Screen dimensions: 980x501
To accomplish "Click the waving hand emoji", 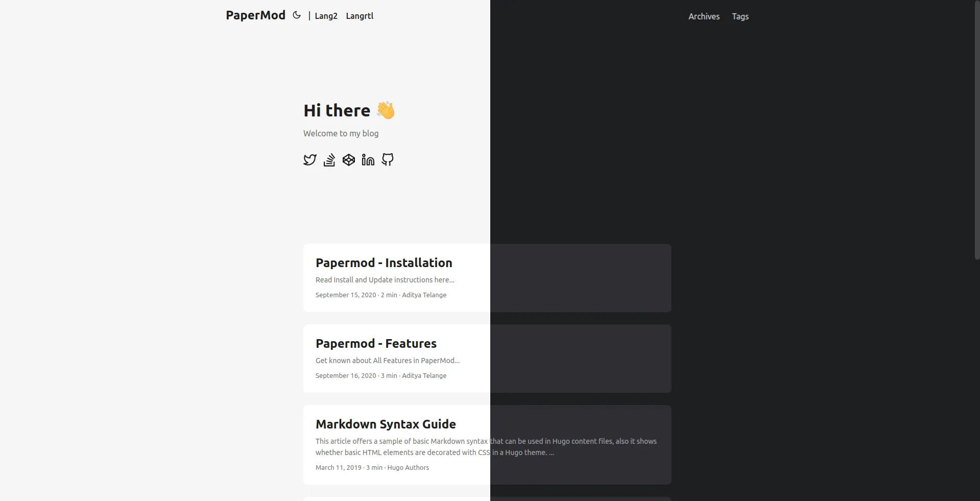I will click(386, 110).
